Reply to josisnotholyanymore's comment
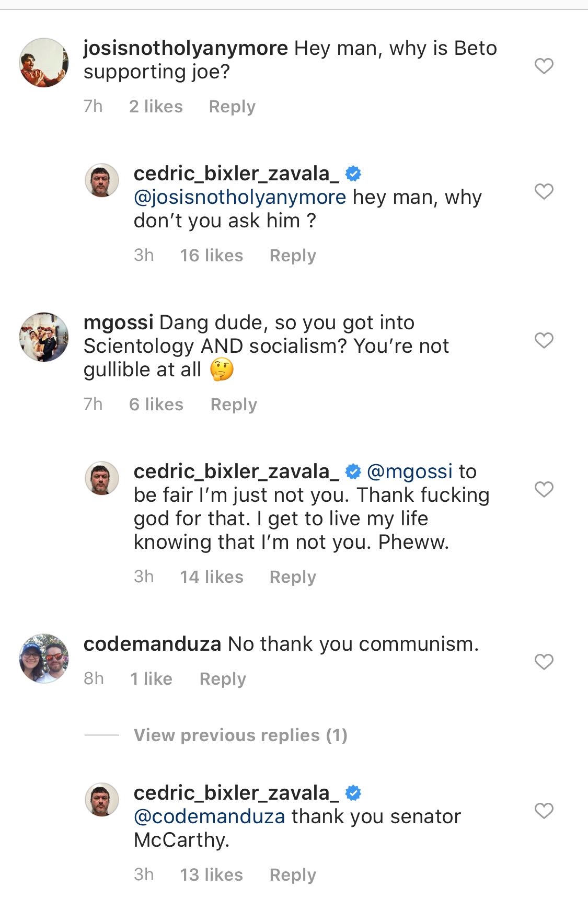The width and height of the screenshot is (588, 899). [232, 107]
